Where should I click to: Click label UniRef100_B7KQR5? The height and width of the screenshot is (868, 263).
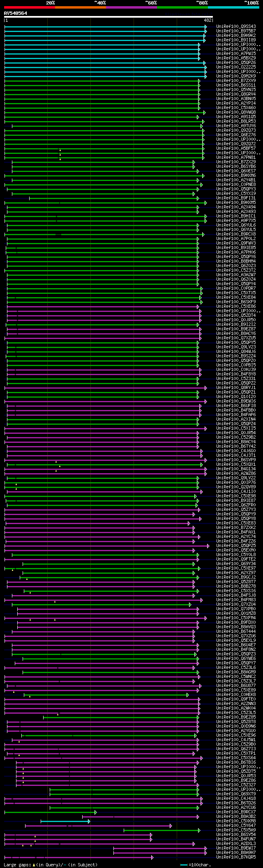(236, 857)
